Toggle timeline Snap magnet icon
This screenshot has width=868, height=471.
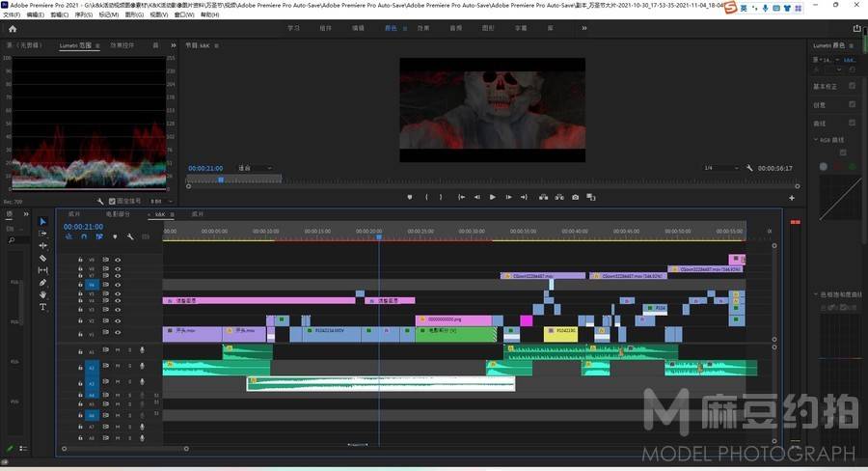[84, 236]
